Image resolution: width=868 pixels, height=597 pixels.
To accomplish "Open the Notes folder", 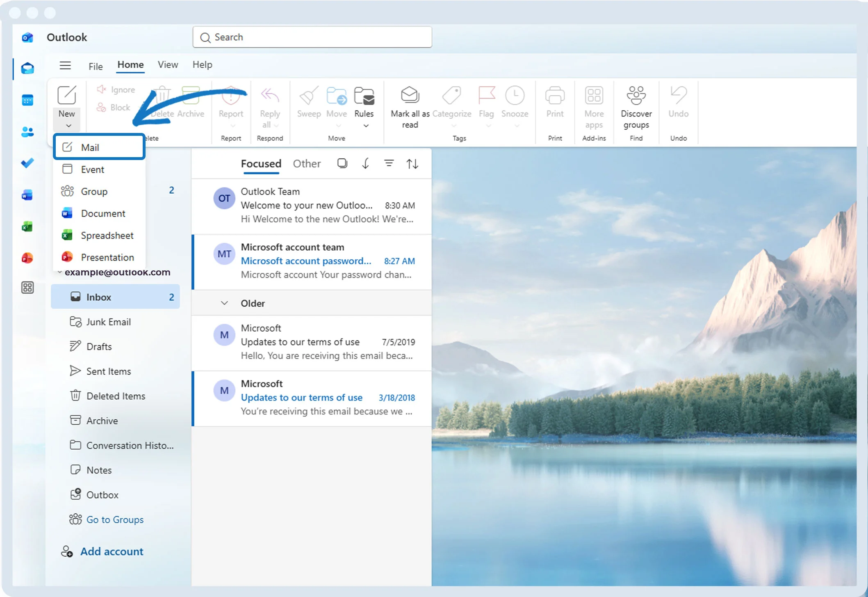I will pyautogui.click(x=115, y=470).
